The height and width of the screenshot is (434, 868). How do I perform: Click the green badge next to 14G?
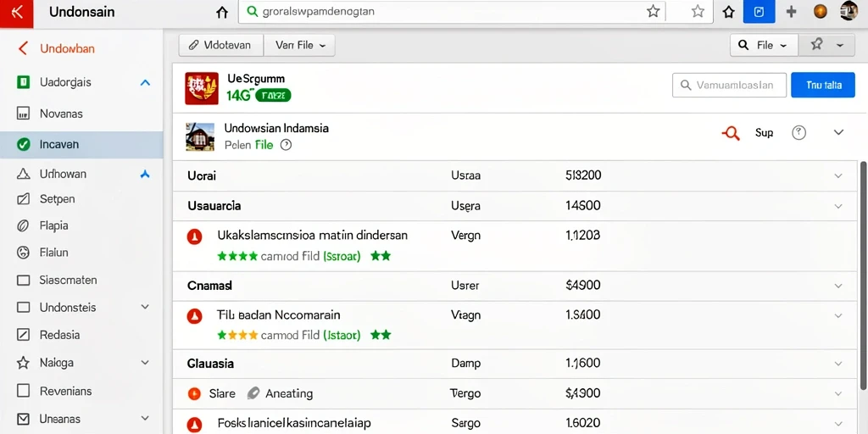pos(273,96)
